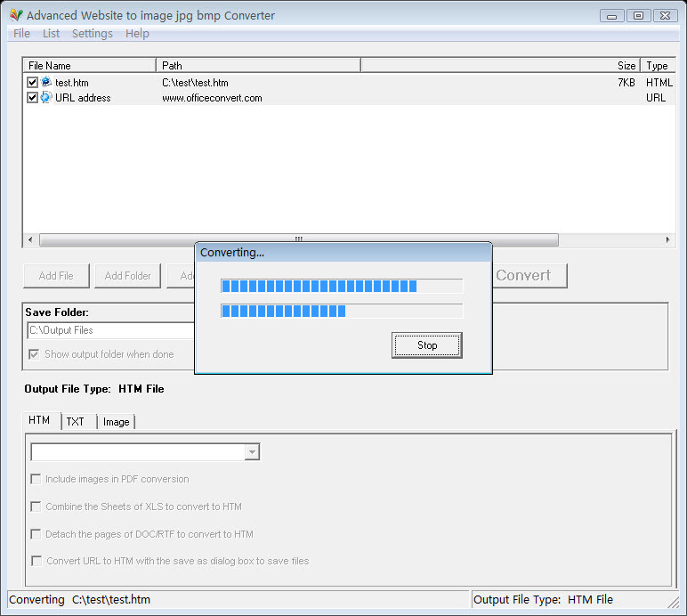Viewport: 687px width, 616px height.
Task: Click the upper conversion progress bar
Action: click(342, 286)
